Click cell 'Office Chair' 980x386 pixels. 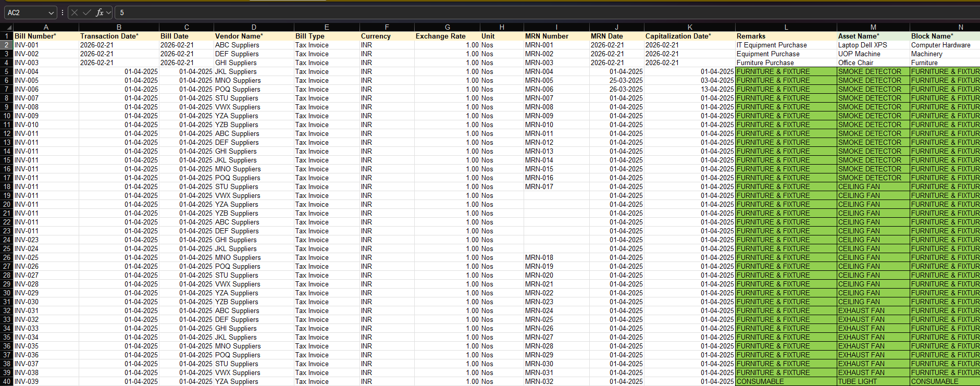[873, 63]
